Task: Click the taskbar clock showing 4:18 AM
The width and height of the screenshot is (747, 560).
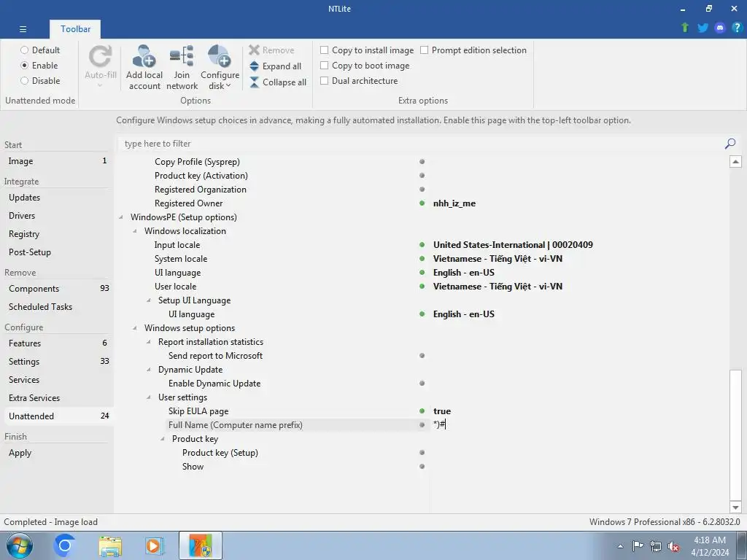Action: tap(710, 546)
